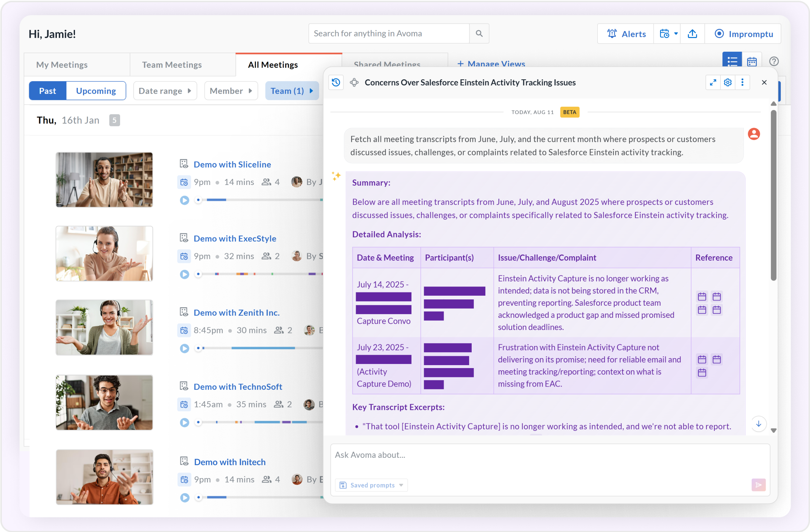The height and width of the screenshot is (532, 810).
Task: Open first reference icon for July 14 row
Action: point(702,296)
